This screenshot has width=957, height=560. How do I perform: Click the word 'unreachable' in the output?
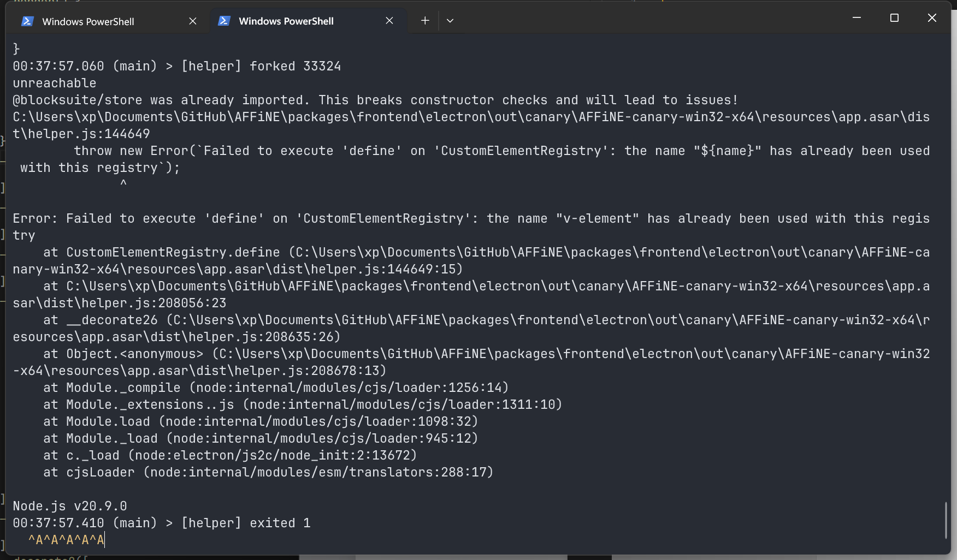coord(55,83)
